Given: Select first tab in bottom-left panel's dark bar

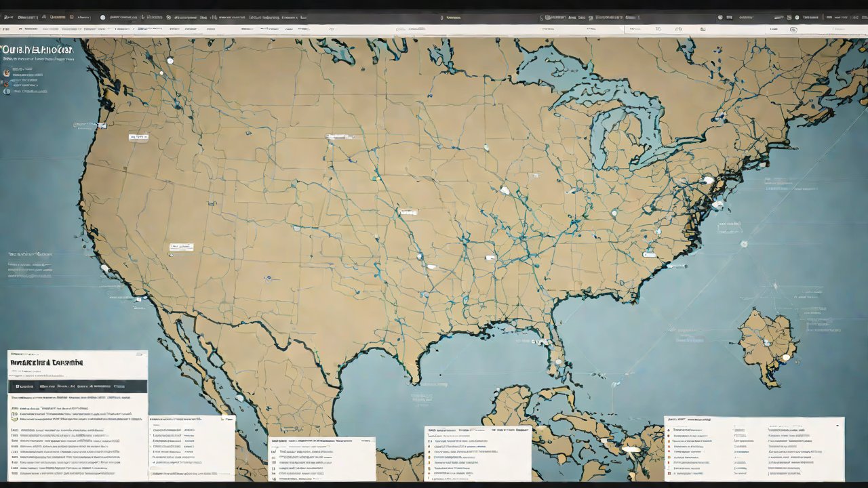Looking at the screenshot, I should click(24, 386).
